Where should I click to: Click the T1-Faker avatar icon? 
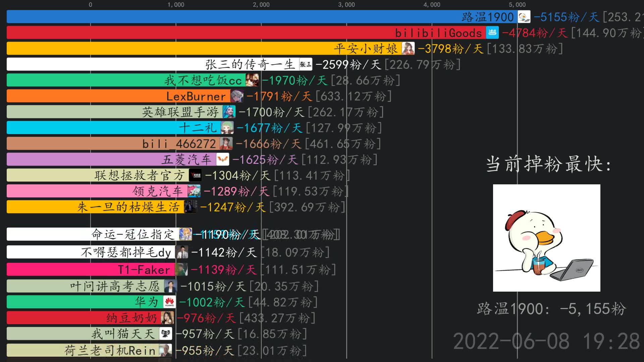[181, 269]
